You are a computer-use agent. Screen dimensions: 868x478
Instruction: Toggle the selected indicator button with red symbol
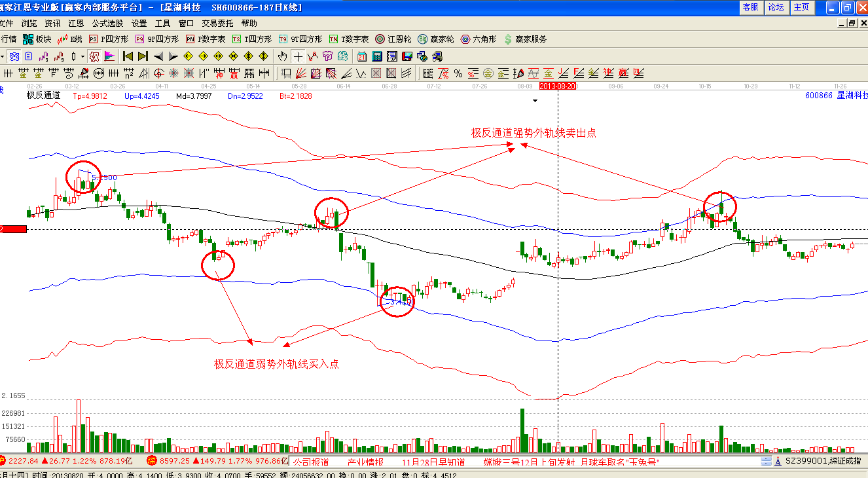[94, 56]
